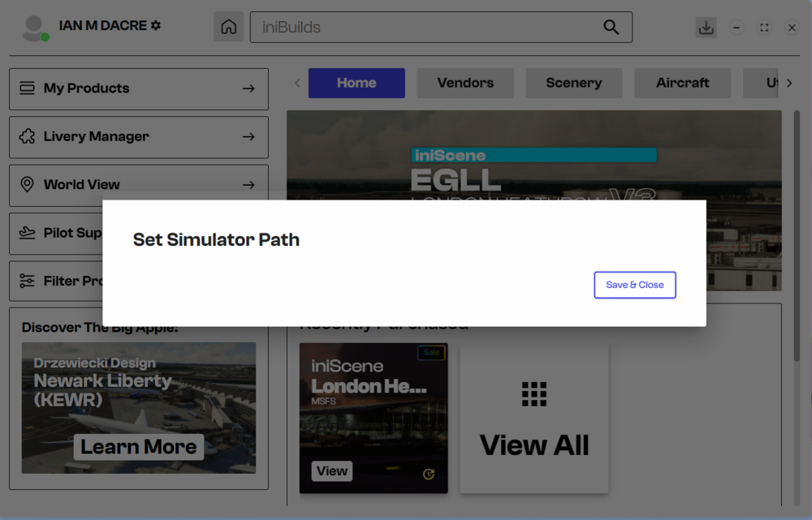812x520 pixels.
Task: Click the home icon button
Action: click(x=229, y=27)
